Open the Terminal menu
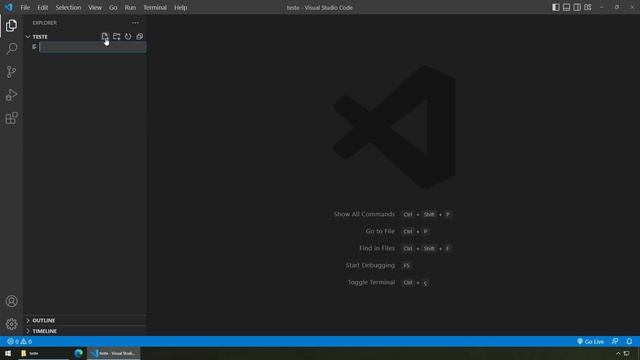This screenshot has width=640, height=360. tap(155, 7)
